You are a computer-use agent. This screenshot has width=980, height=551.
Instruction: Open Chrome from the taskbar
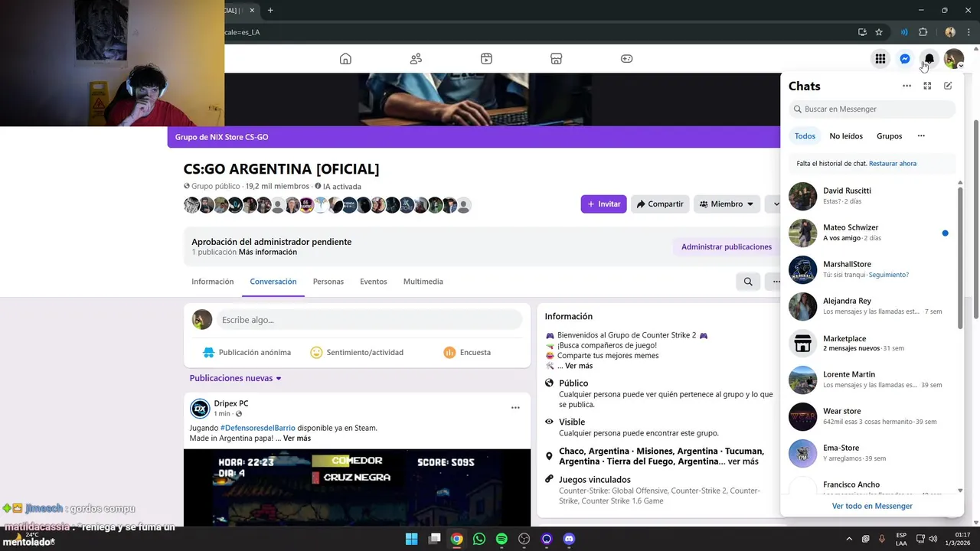(456, 539)
